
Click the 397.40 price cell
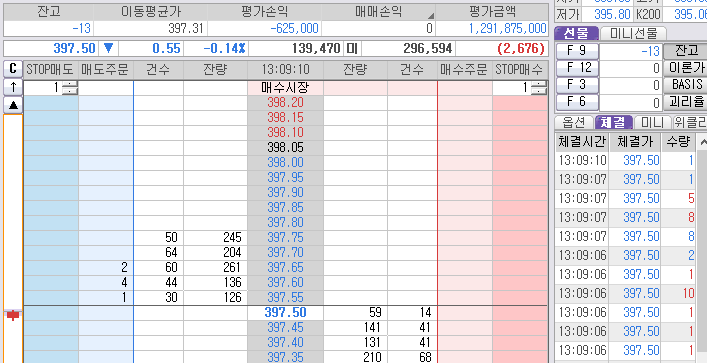[x=285, y=342]
